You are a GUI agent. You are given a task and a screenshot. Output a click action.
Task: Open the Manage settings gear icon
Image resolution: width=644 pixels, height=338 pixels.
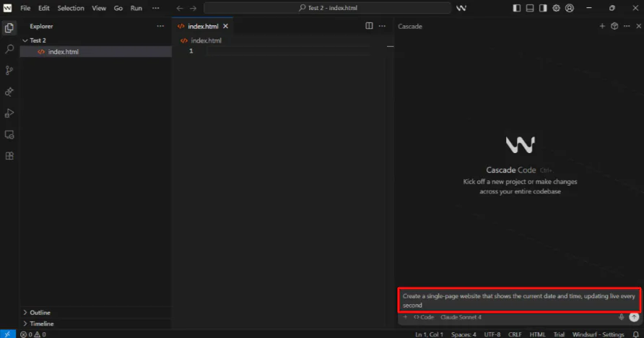[556, 8]
